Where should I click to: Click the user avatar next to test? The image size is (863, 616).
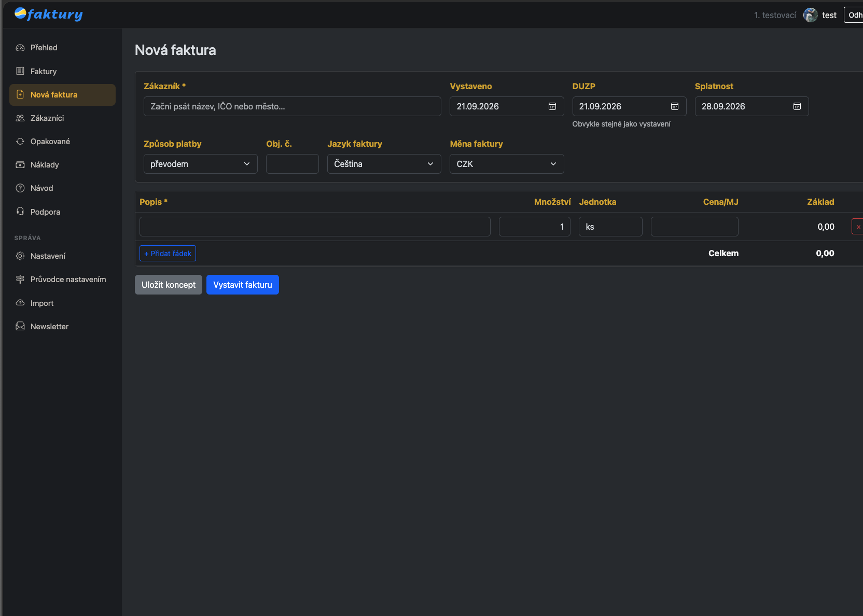(810, 15)
